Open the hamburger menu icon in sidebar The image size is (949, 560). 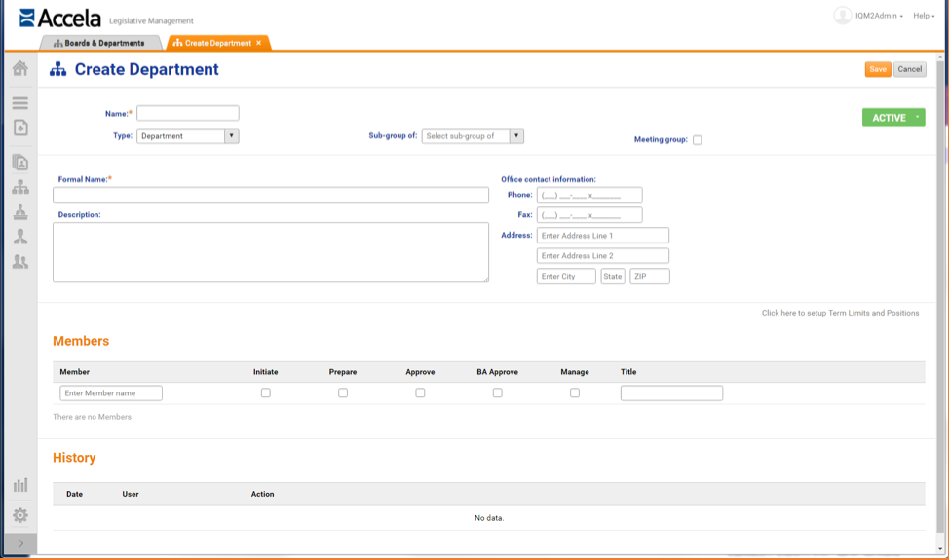coord(19,103)
